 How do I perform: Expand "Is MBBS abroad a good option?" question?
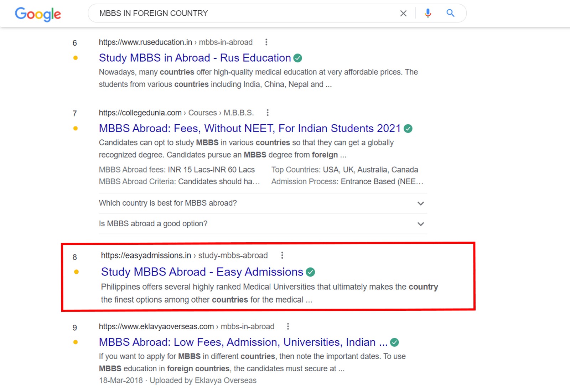tap(420, 224)
